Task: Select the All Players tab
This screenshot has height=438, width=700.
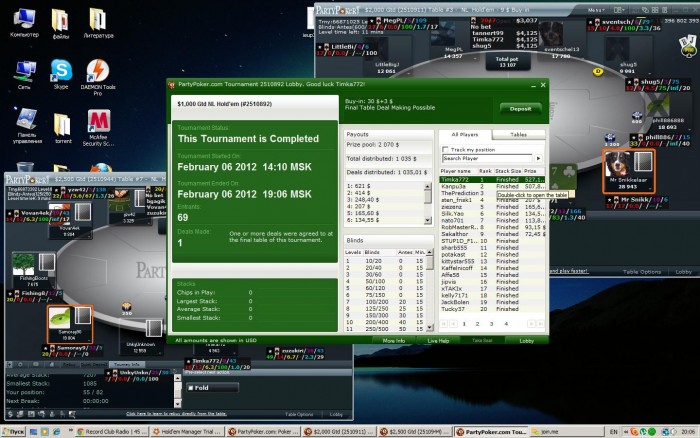Action: (465, 134)
